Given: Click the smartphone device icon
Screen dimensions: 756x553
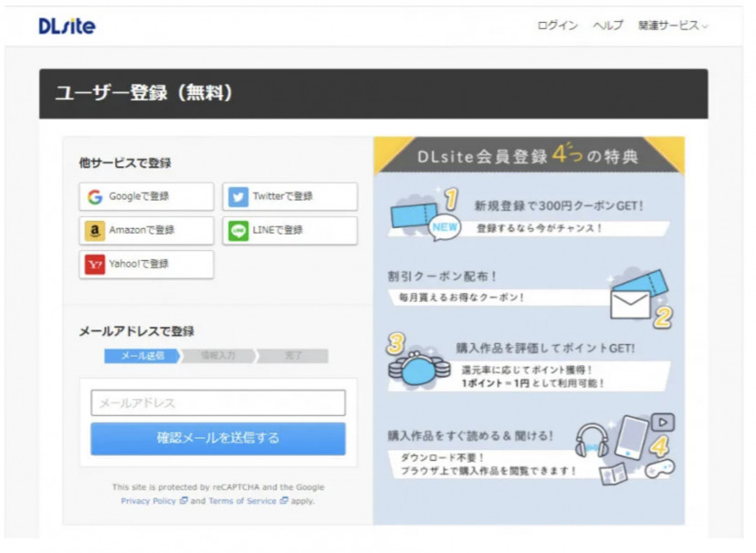Looking at the screenshot, I should tap(632, 437).
